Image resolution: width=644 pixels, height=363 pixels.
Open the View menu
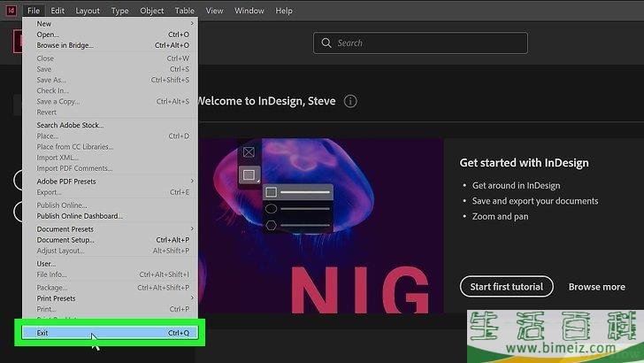(214, 11)
